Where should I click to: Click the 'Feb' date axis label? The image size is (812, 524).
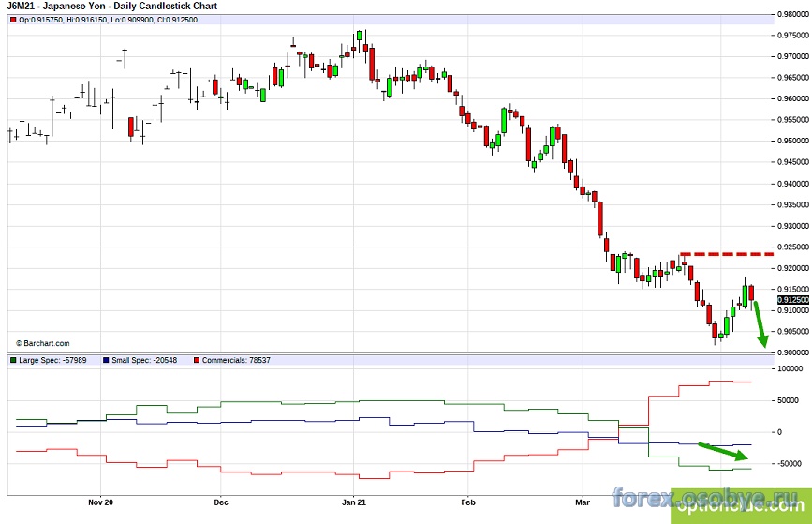point(468,502)
